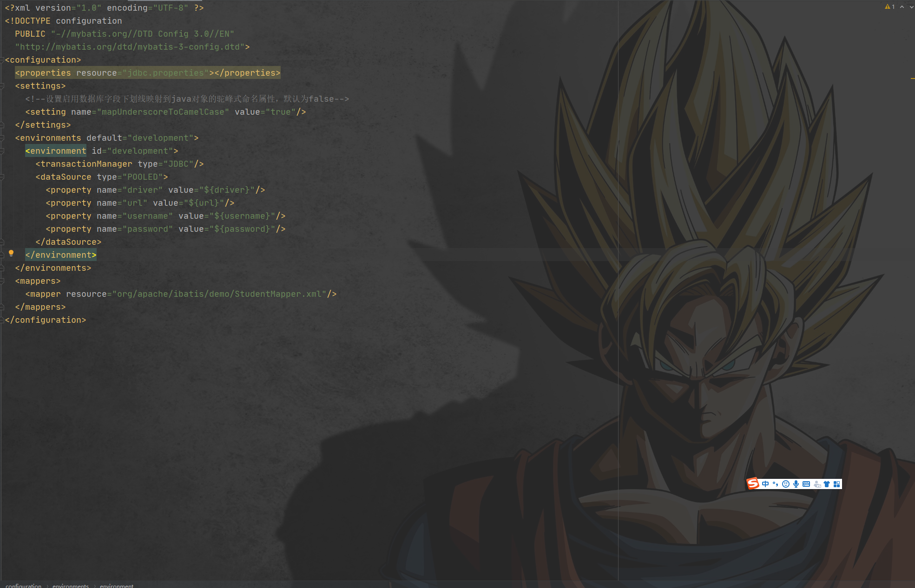Go to previous highlighted problem arrow

point(902,7)
